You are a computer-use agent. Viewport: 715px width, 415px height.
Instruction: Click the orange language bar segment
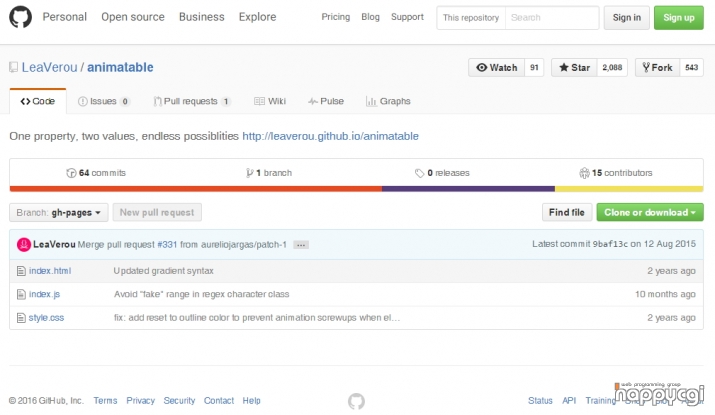196,189
